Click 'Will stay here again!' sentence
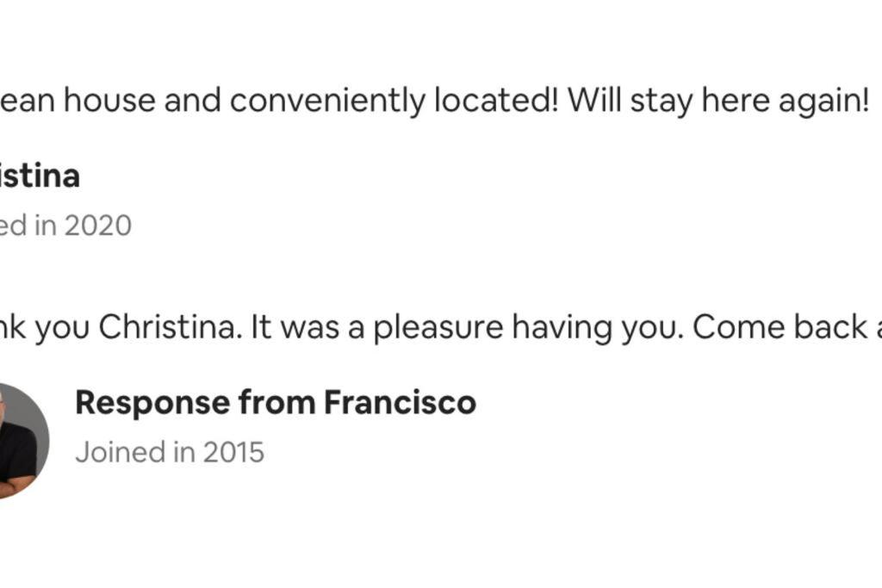The height and width of the screenshot is (588, 882). [x=718, y=102]
